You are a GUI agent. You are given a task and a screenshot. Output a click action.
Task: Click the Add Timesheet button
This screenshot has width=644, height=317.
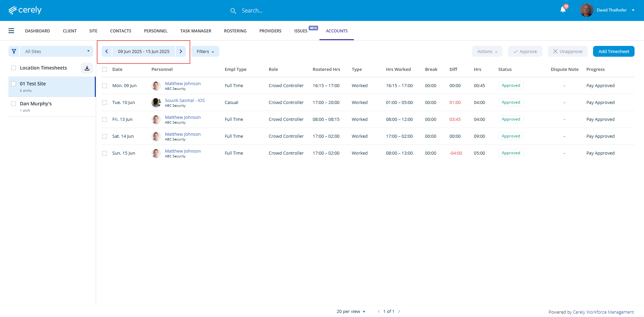tap(613, 51)
